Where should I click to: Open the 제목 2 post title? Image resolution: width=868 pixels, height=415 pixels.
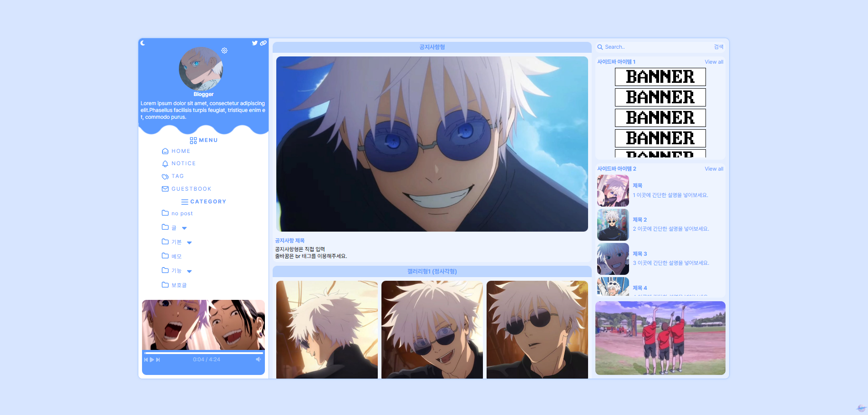coord(640,220)
